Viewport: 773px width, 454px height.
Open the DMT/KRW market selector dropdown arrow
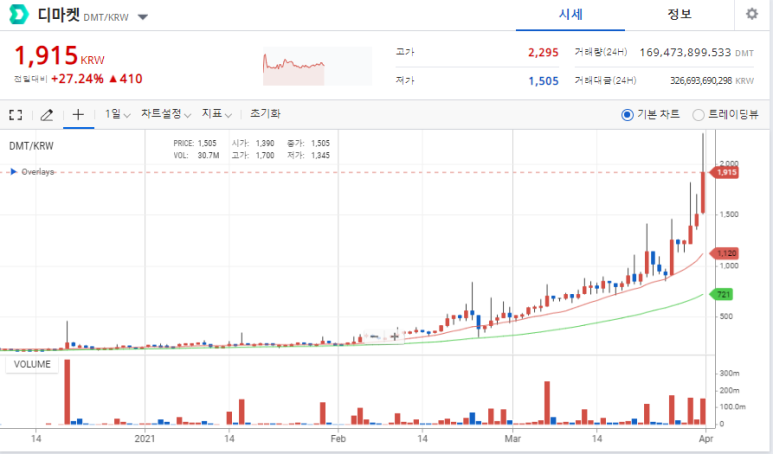tap(143, 17)
